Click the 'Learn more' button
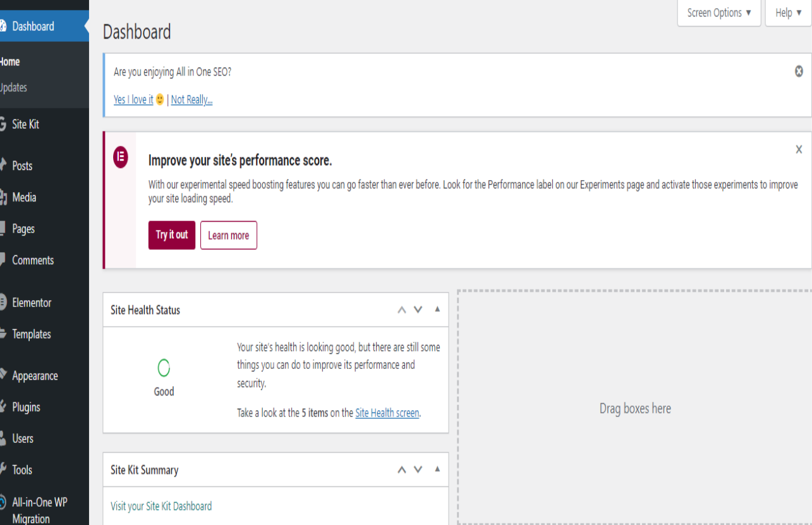The width and height of the screenshot is (812, 525). pyautogui.click(x=229, y=235)
